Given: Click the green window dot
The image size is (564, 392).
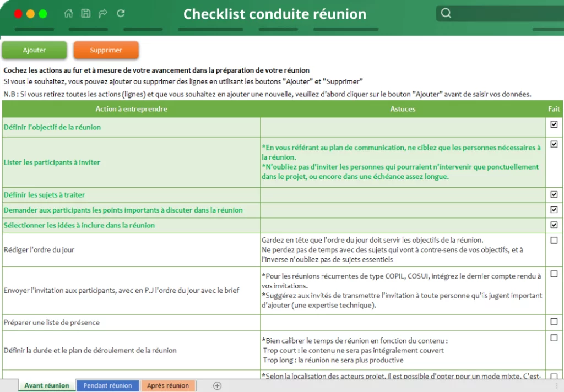Looking at the screenshot, I should (43, 14).
